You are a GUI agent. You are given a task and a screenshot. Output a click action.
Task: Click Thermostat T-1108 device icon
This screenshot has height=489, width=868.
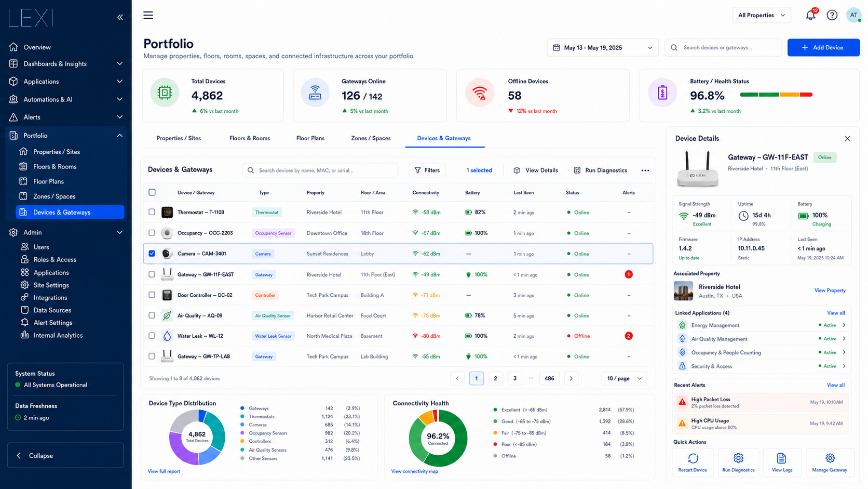pyautogui.click(x=167, y=212)
